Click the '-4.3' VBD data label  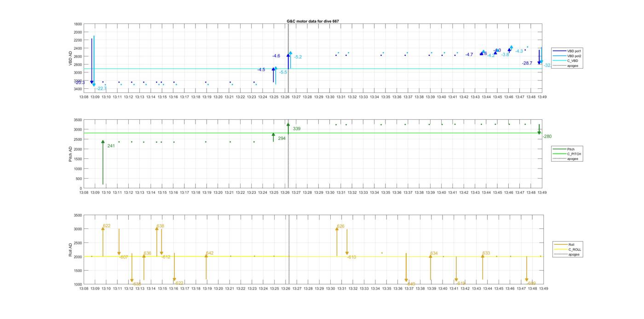(519, 51)
